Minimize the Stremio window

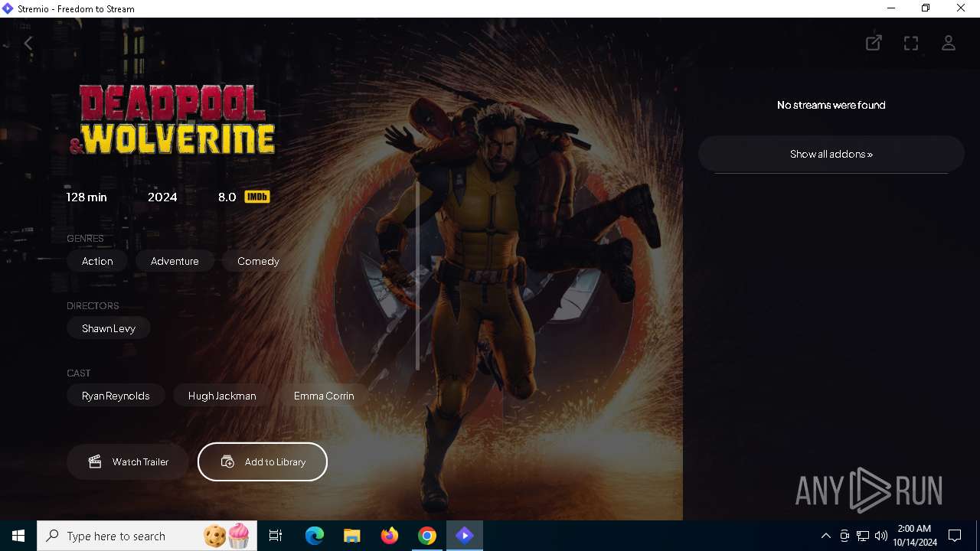(891, 8)
